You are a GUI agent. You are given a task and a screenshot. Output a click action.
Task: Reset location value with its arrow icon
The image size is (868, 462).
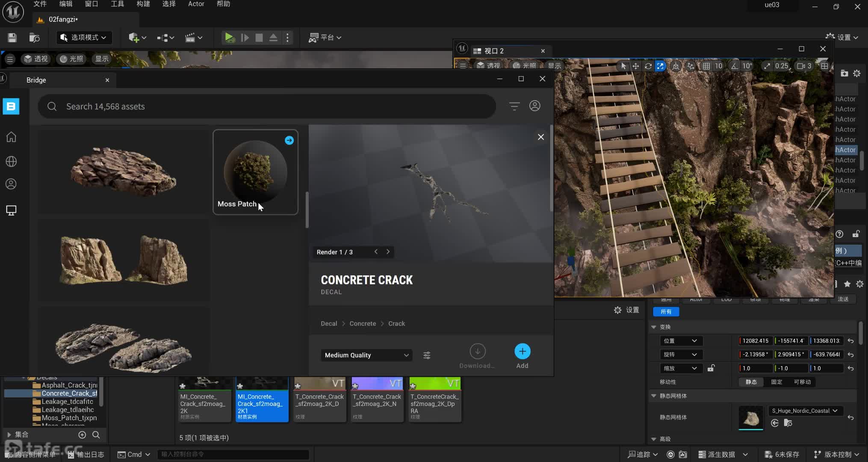pyautogui.click(x=851, y=341)
